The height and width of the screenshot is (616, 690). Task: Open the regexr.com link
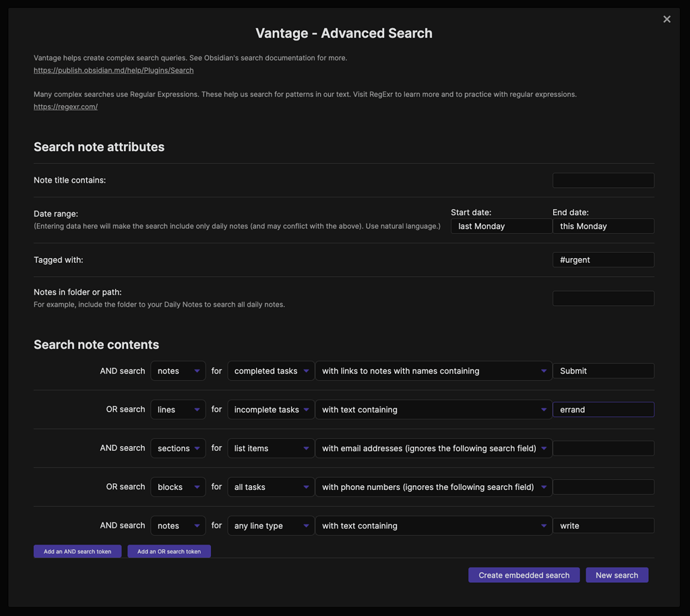65,106
